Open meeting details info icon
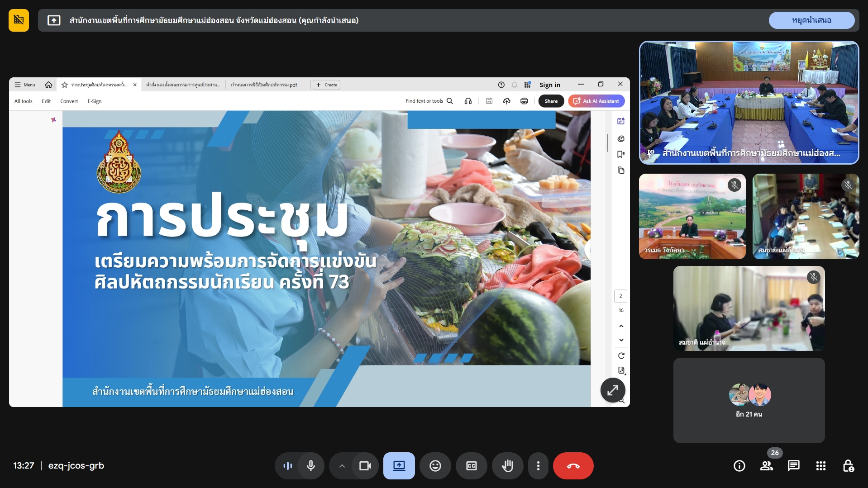This screenshot has width=868, height=488. [739, 465]
